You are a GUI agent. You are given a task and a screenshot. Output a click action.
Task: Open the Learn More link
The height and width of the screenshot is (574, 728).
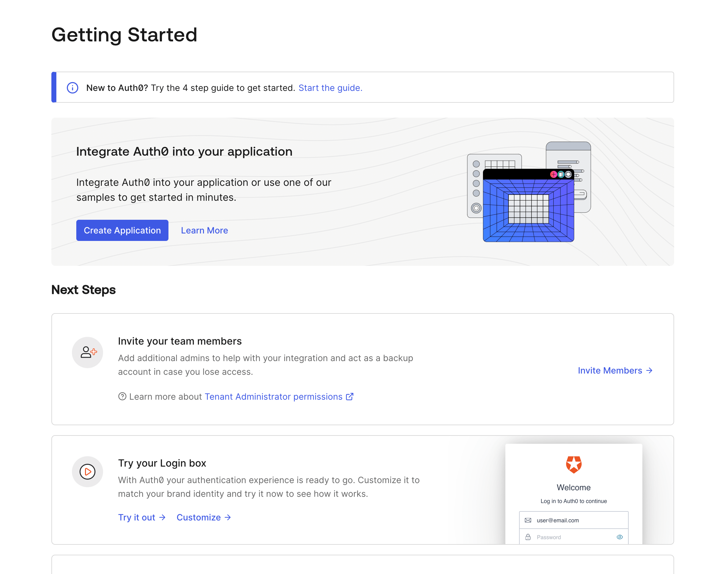(x=204, y=231)
